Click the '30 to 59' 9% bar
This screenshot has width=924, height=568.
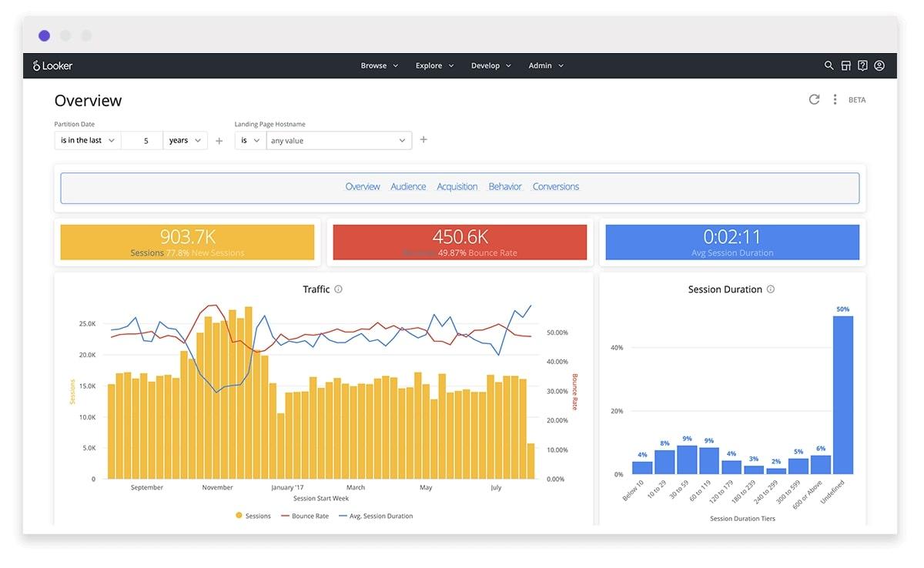pyautogui.click(x=687, y=459)
